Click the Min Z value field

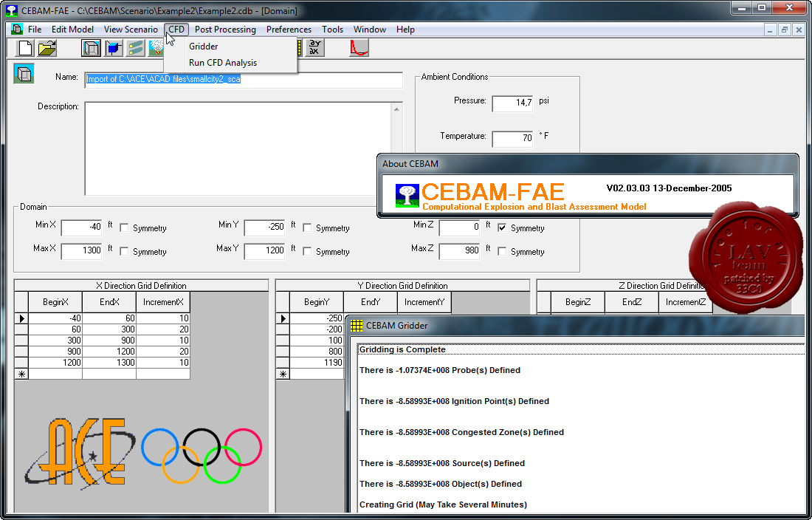pos(459,227)
